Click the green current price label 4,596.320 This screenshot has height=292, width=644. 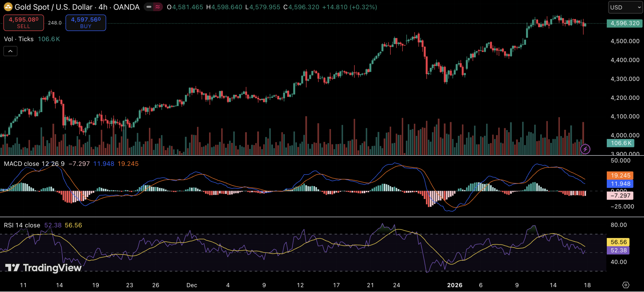(x=625, y=23)
